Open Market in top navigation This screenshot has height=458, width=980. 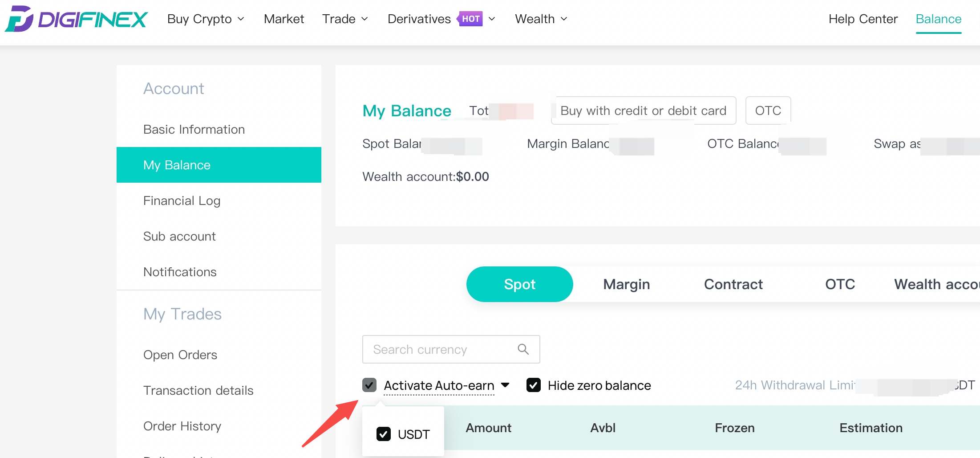(284, 19)
